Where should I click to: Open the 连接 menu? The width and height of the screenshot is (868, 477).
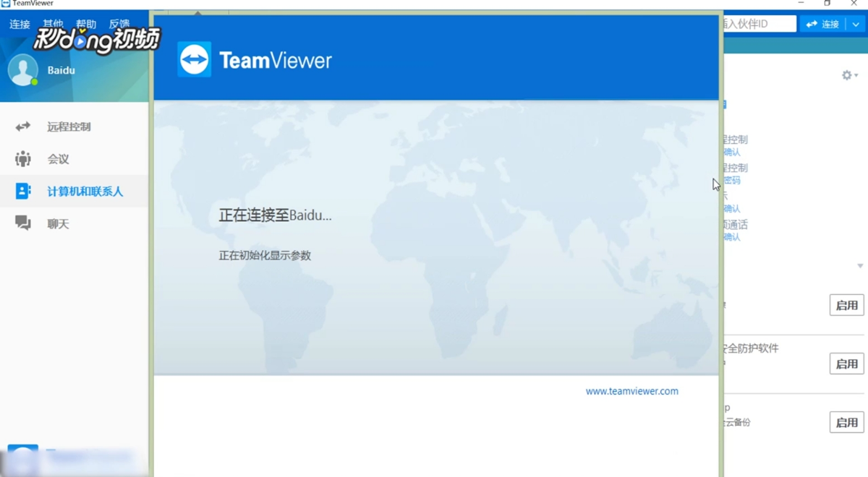coord(20,25)
